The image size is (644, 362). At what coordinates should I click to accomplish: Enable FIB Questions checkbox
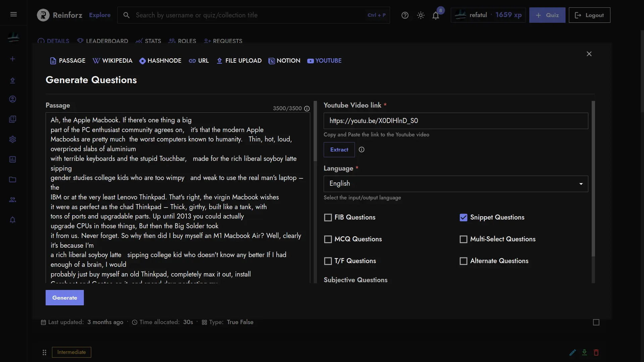coord(328,218)
